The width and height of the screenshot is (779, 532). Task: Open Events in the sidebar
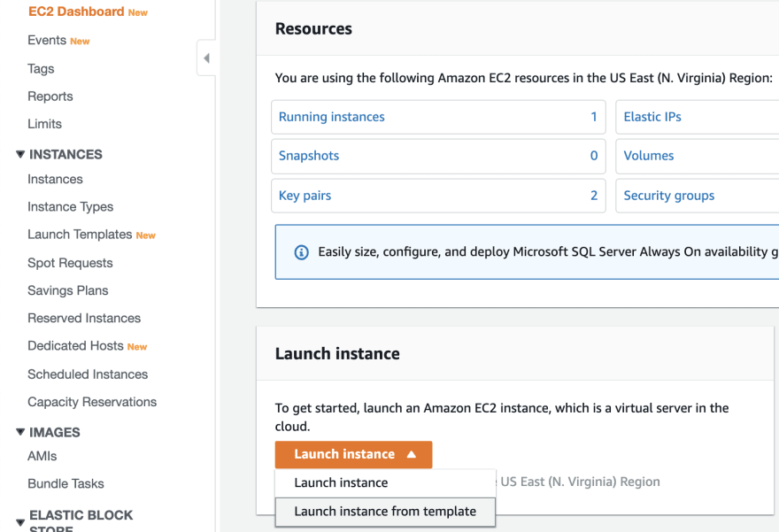click(x=47, y=40)
